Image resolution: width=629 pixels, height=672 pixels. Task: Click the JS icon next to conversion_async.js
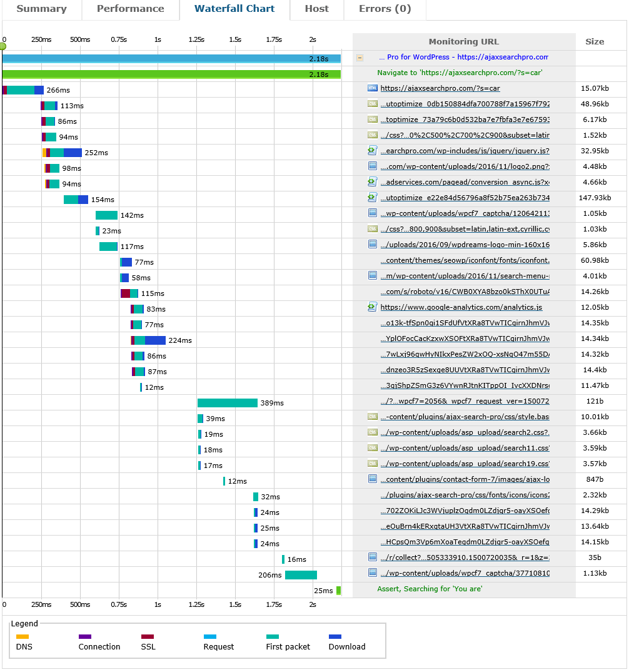[x=370, y=183]
